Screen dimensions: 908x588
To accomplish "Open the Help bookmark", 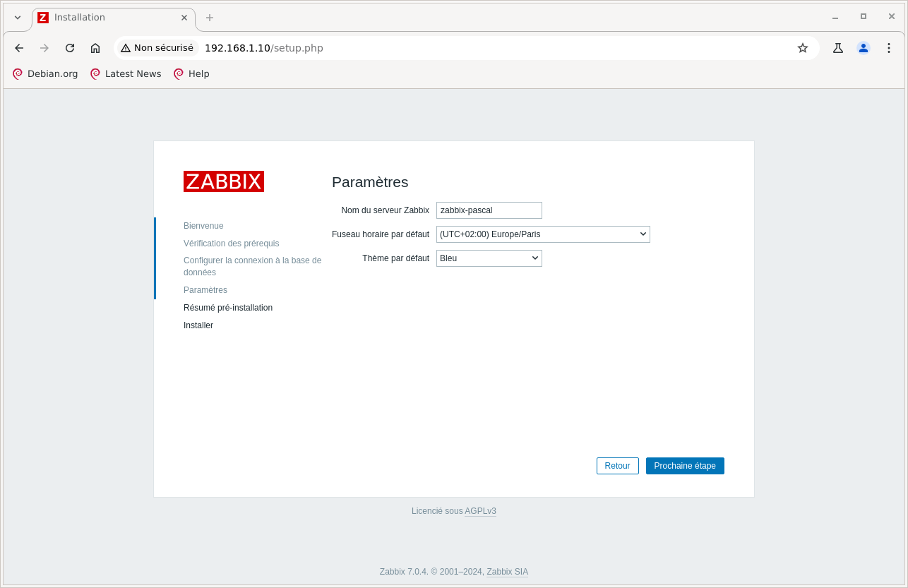I will 191,73.
